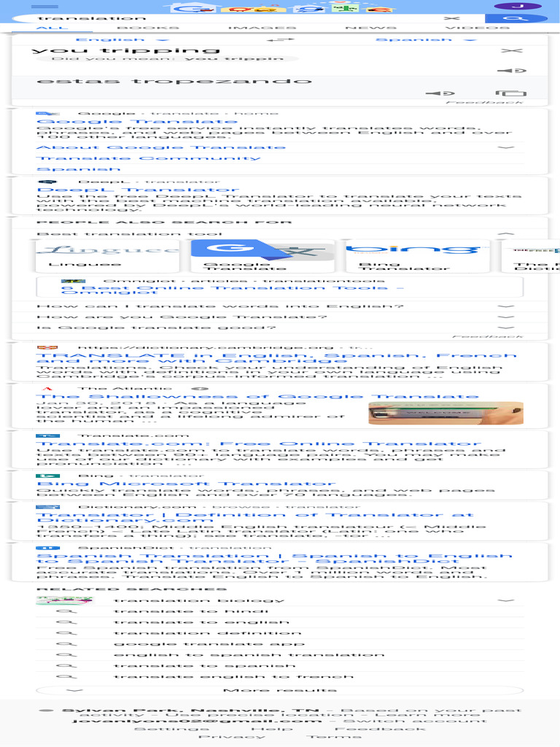Screen dimensions: 560x747
Task: Select the Linguee card
Action: (x=108, y=256)
